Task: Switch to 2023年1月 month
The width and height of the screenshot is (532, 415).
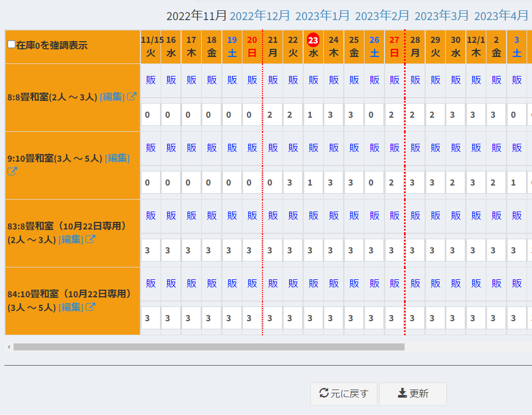Action: click(322, 16)
